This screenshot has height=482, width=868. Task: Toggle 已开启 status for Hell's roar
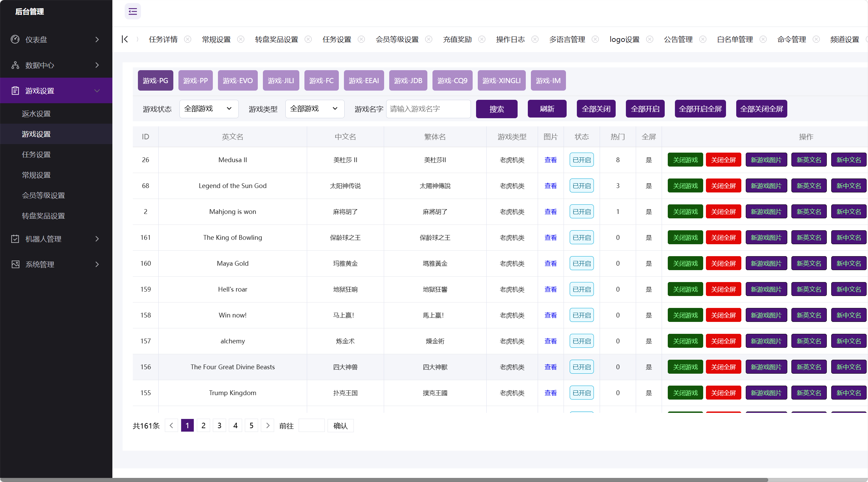pos(582,289)
